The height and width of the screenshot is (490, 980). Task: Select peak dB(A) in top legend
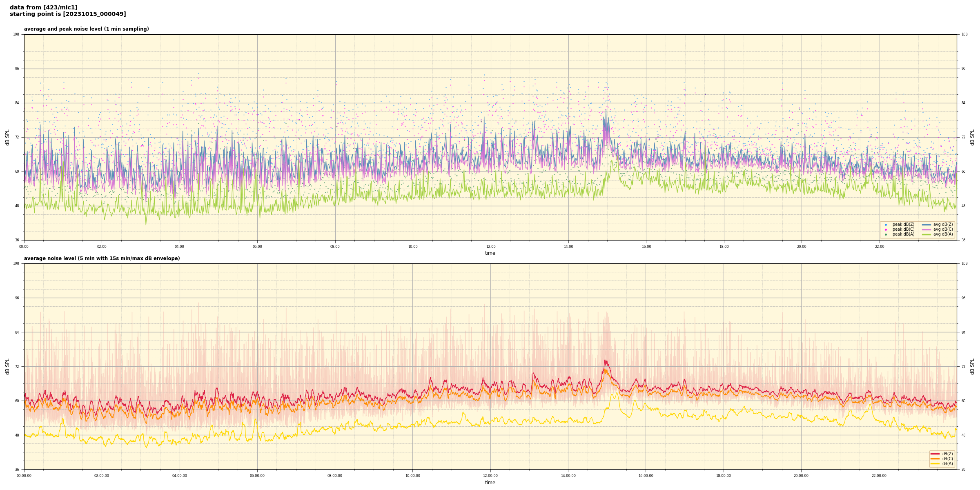click(x=903, y=234)
